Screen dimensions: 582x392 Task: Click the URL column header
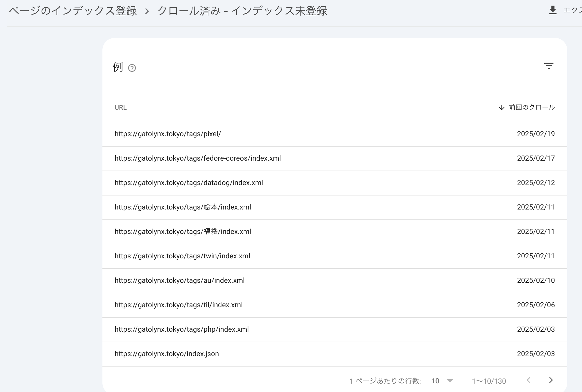121,107
